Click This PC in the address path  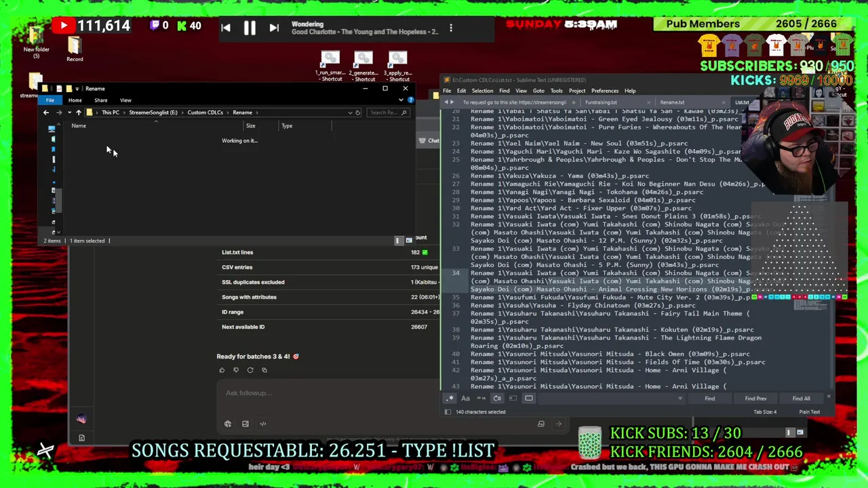tap(111, 113)
